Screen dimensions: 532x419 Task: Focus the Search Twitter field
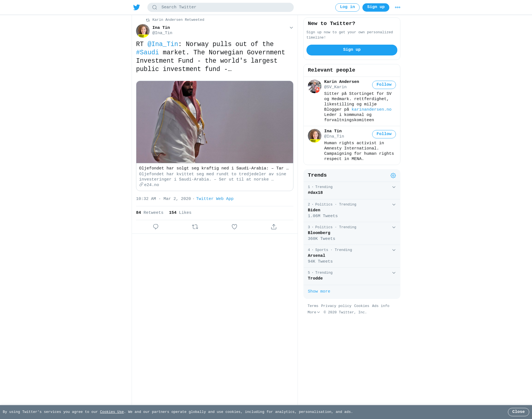221,7
